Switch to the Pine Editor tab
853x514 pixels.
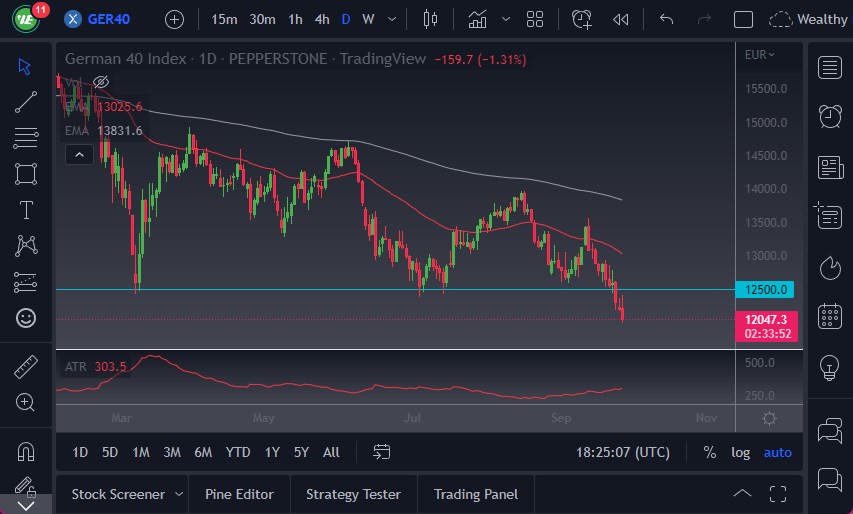[241, 494]
